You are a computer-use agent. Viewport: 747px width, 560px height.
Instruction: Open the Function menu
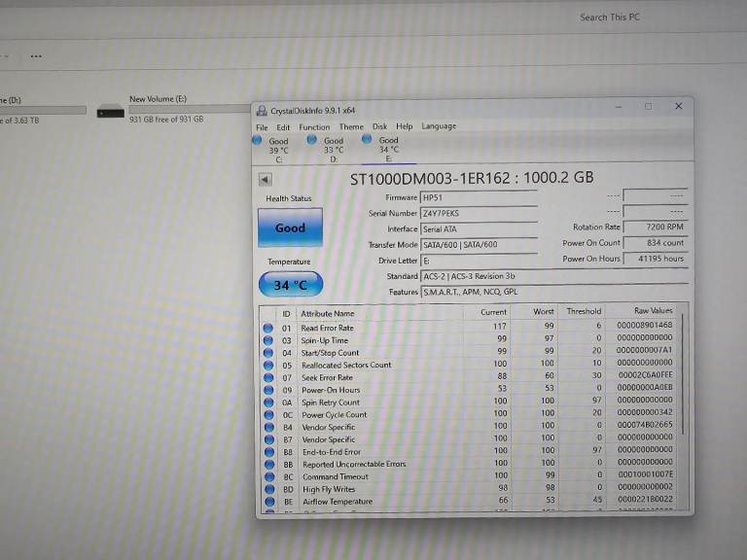[x=314, y=127]
